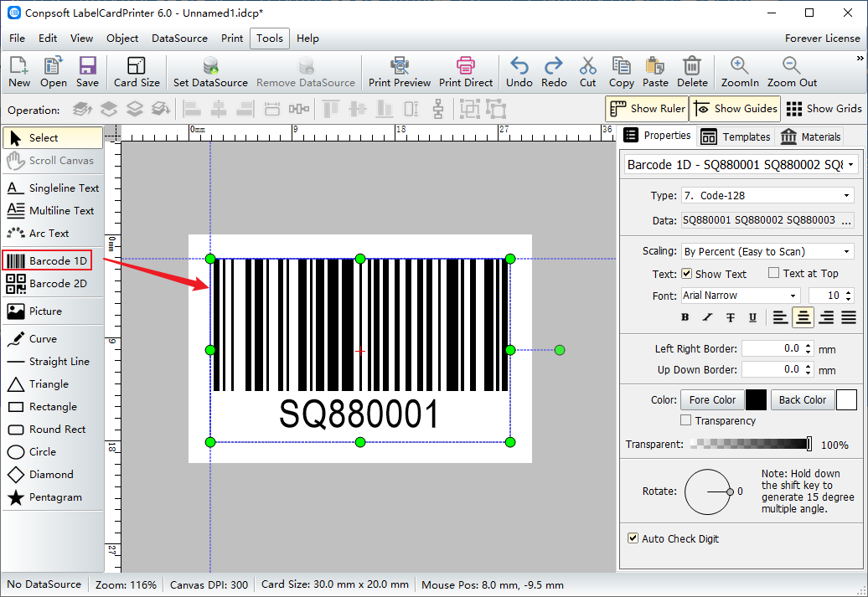Toggle Show Guides
Screen dimensions: 868x597
tap(735, 109)
